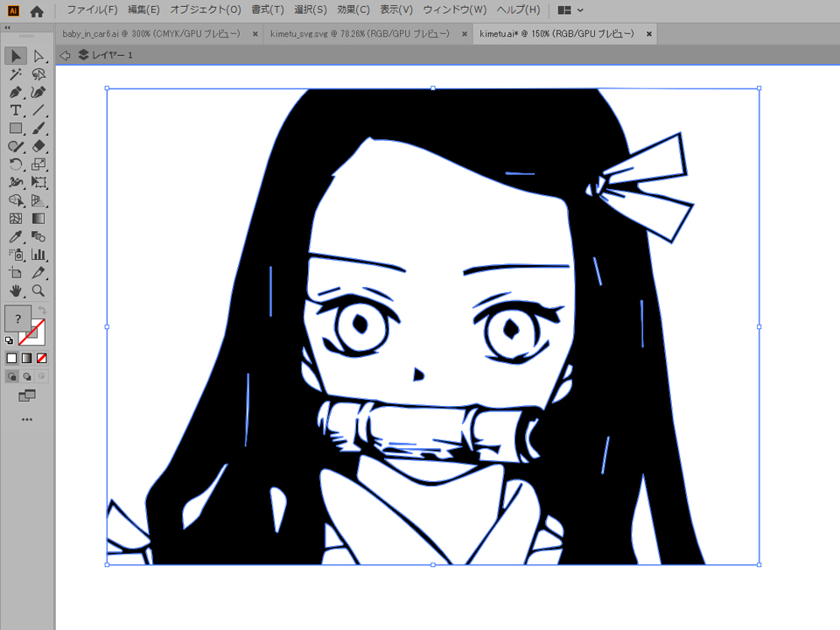Select the Scale tool
The width and height of the screenshot is (840, 630).
(38, 164)
